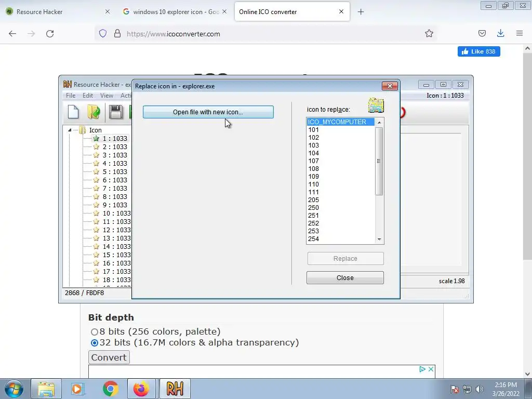This screenshot has width=532, height=399.
Task: Select 32 bits alpha transparency option
Action: 95,343
